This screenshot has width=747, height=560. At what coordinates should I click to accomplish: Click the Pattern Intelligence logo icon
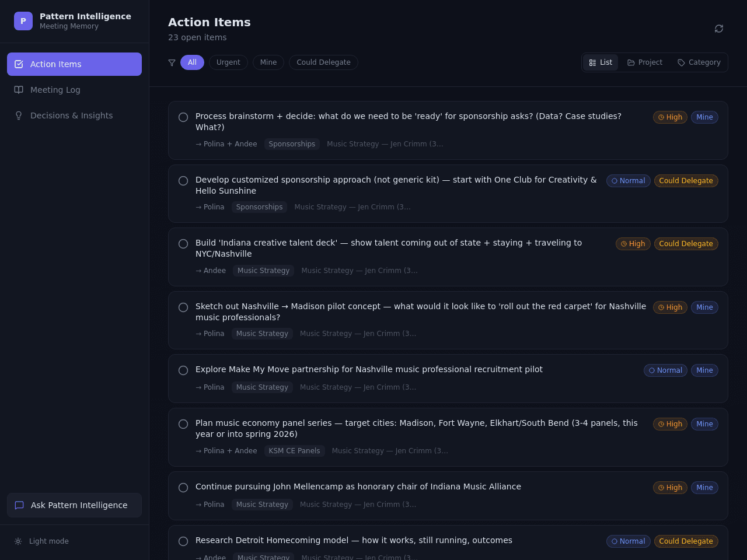(23, 21)
